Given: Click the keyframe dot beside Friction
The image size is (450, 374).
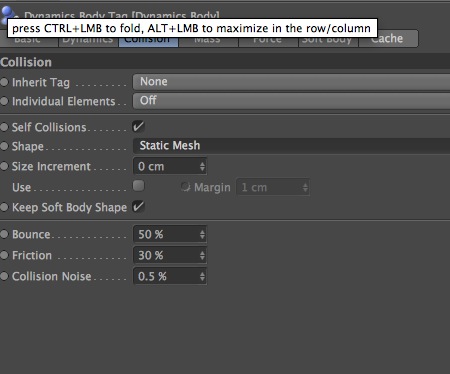Looking at the screenshot, I should (x=4, y=255).
